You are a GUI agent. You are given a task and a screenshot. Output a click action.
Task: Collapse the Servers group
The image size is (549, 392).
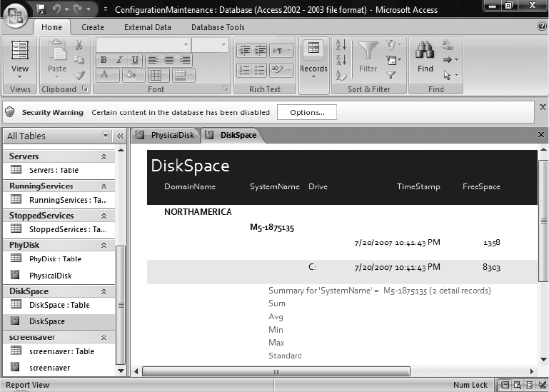point(104,156)
